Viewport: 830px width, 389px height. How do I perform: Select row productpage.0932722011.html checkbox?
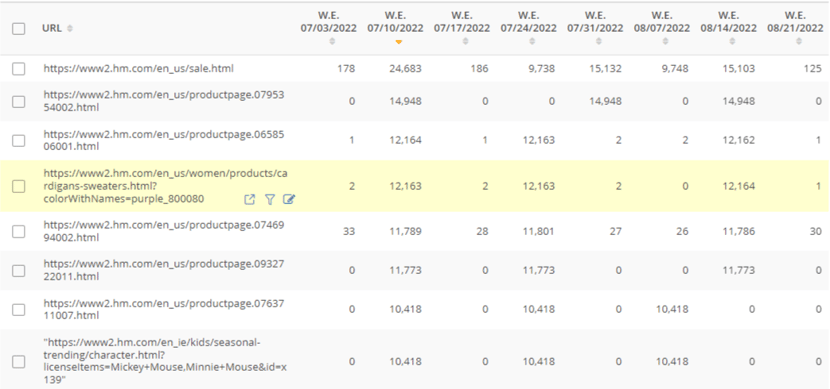[x=19, y=270]
